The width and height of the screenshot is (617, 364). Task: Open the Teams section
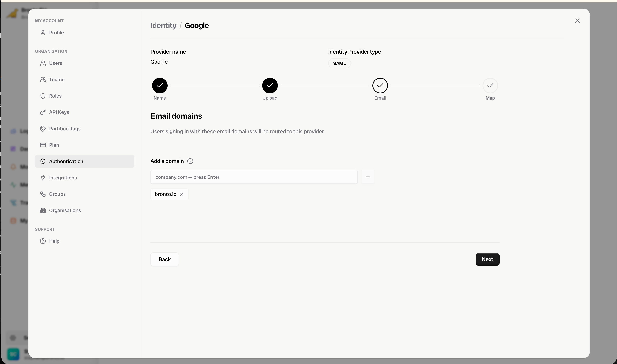85,80
